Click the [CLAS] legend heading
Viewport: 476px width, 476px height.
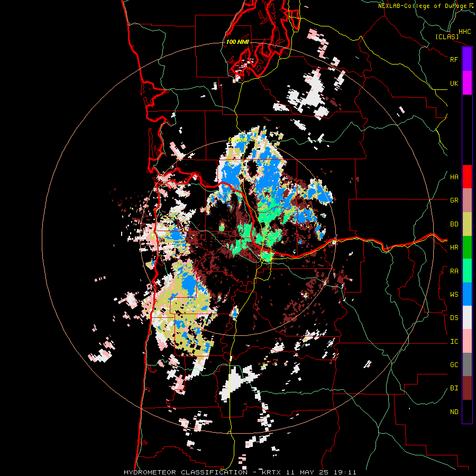[447, 36]
